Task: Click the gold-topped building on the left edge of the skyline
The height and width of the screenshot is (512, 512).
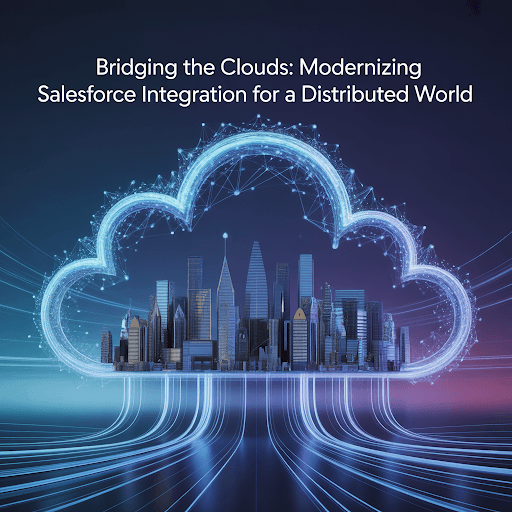Action: click(x=134, y=340)
